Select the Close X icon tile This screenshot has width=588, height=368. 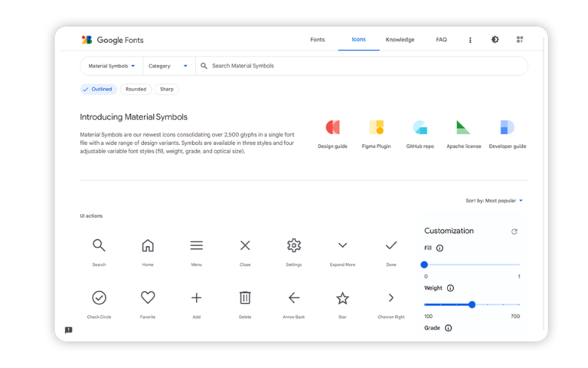pyautogui.click(x=245, y=251)
